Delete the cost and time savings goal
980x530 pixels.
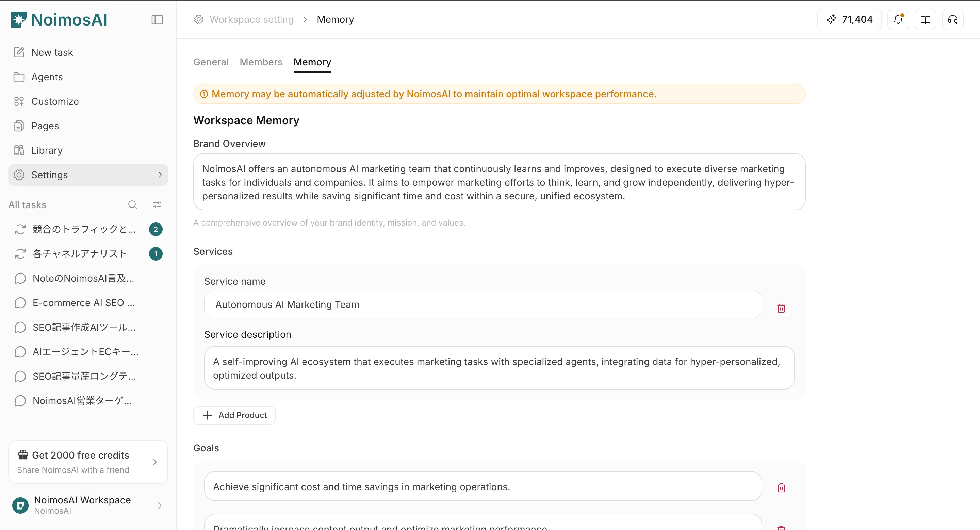[x=781, y=487]
